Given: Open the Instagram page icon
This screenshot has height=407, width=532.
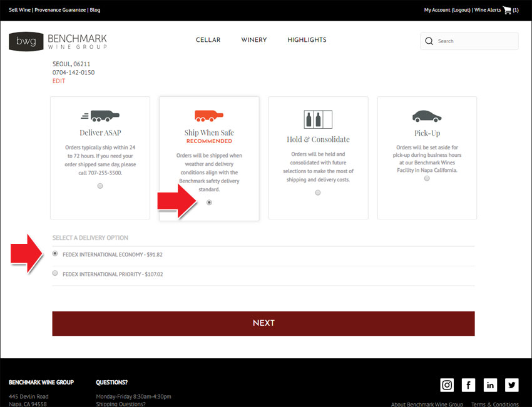Looking at the screenshot, I should pos(447,385).
